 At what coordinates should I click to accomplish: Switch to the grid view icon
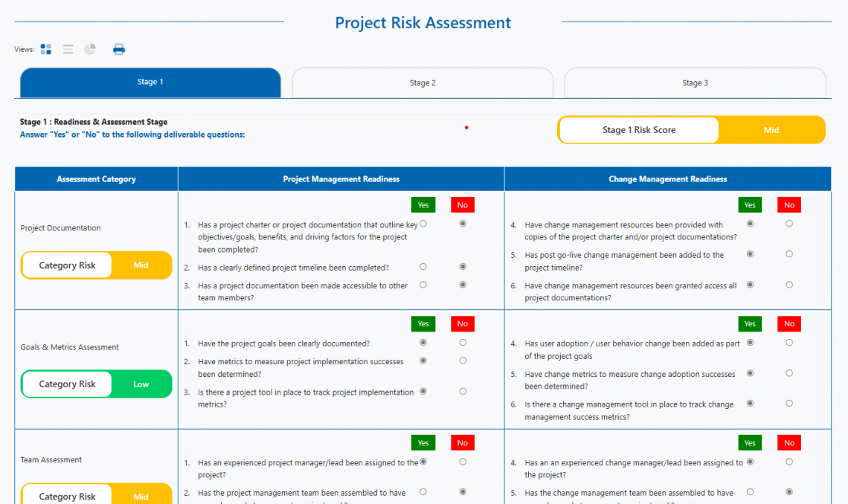45,49
